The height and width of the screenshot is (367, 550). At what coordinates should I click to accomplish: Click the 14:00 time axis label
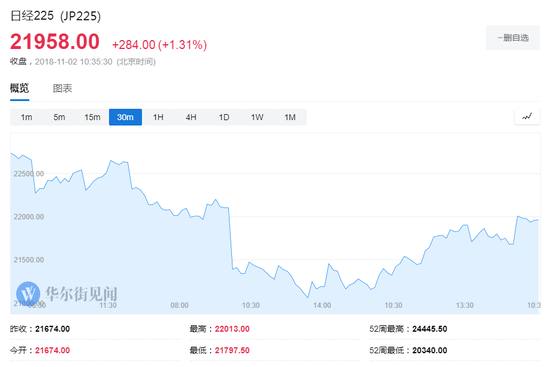(x=322, y=305)
